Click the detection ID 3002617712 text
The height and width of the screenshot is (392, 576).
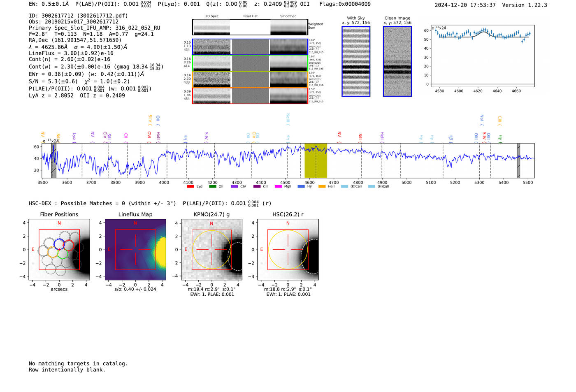(x=78, y=16)
